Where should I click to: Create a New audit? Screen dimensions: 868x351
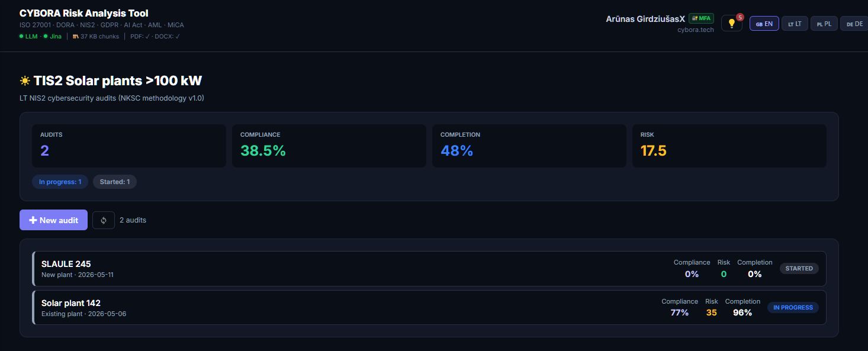coord(53,220)
